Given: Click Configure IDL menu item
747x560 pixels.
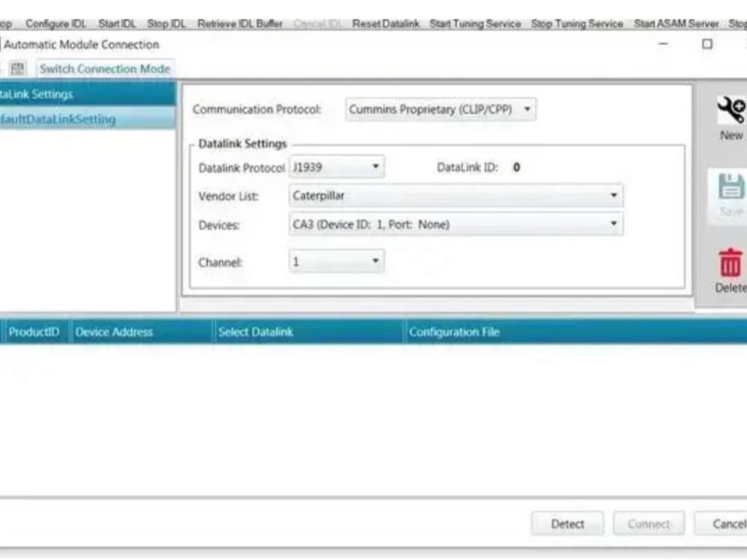Looking at the screenshot, I should [56, 24].
